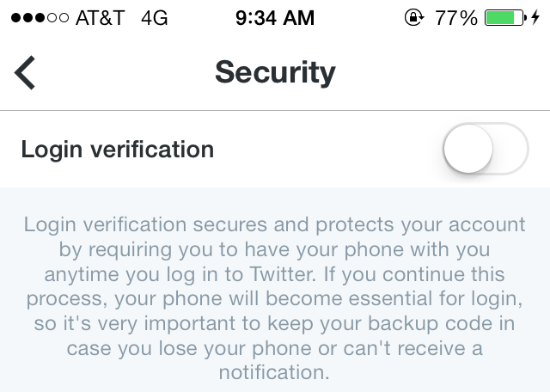Viewport: 550px width, 392px height.
Task: Tap the AT&T carrier label
Action: pos(101,18)
